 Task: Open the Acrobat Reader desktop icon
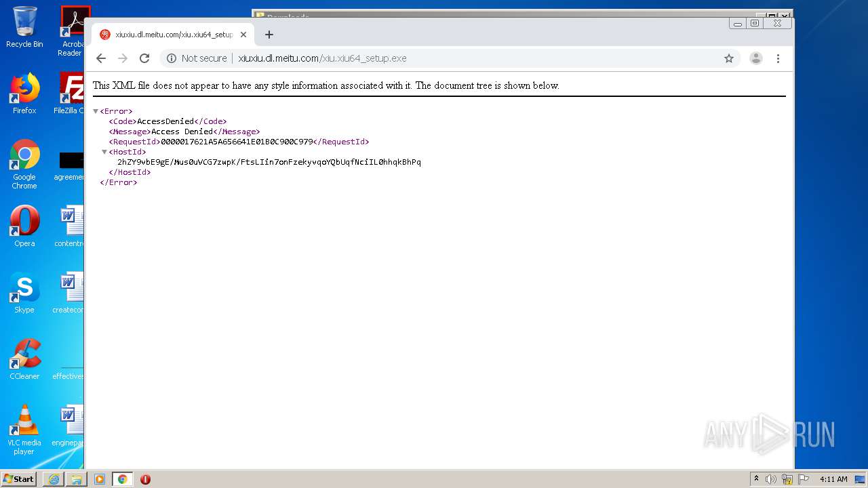pyautogui.click(x=72, y=30)
